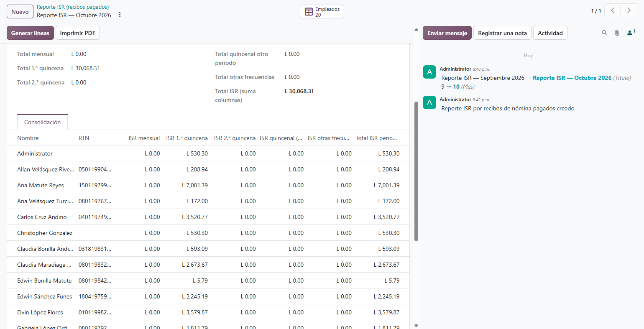Viewport: 644px width, 329px height.
Task: Click the Elvin López Flores row
Action: click(x=208, y=312)
